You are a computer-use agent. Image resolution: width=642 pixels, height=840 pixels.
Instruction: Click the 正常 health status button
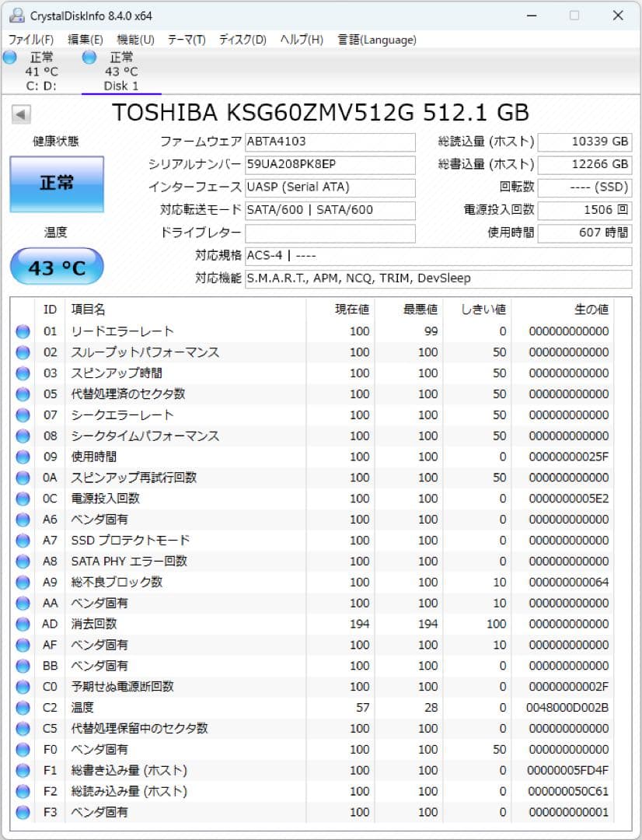pos(57,184)
